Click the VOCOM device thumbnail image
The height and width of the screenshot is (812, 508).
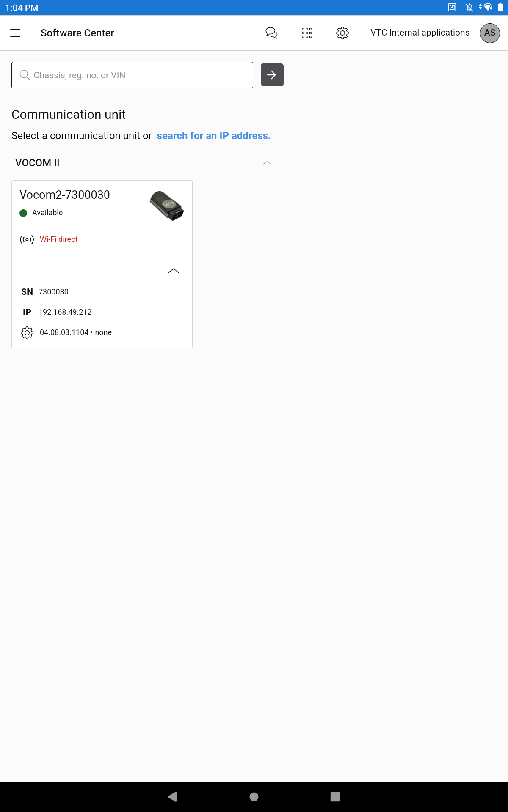click(x=167, y=206)
